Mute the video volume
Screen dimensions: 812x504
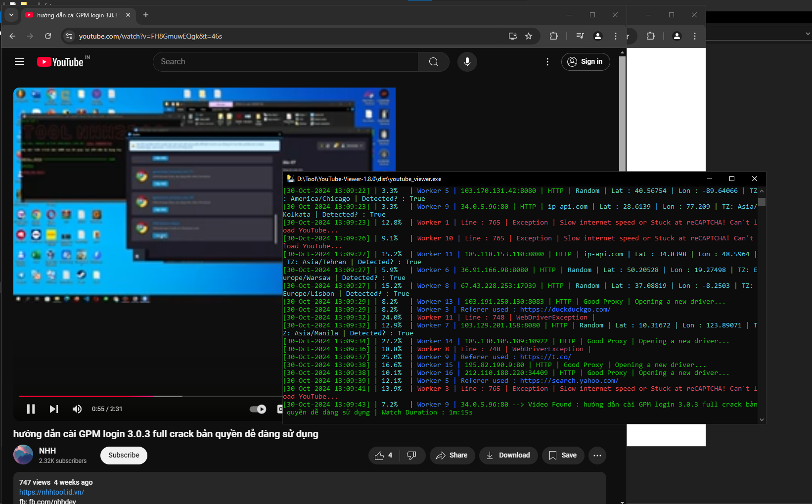77,409
